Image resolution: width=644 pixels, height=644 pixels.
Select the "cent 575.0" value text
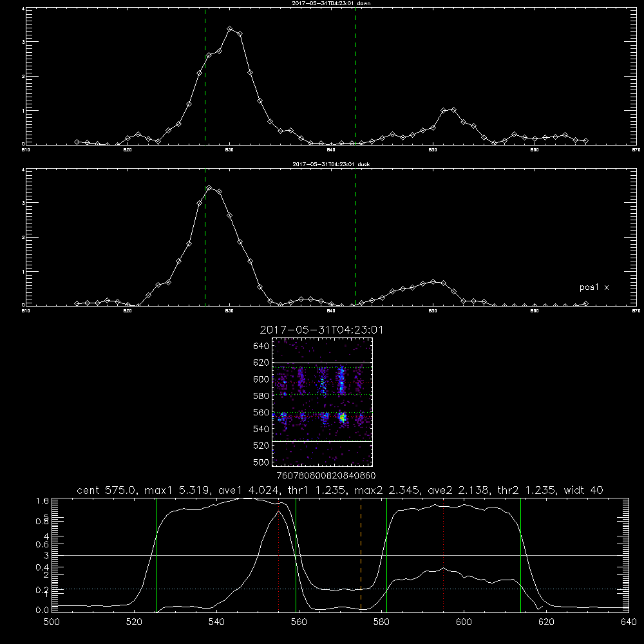[x=106, y=490]
